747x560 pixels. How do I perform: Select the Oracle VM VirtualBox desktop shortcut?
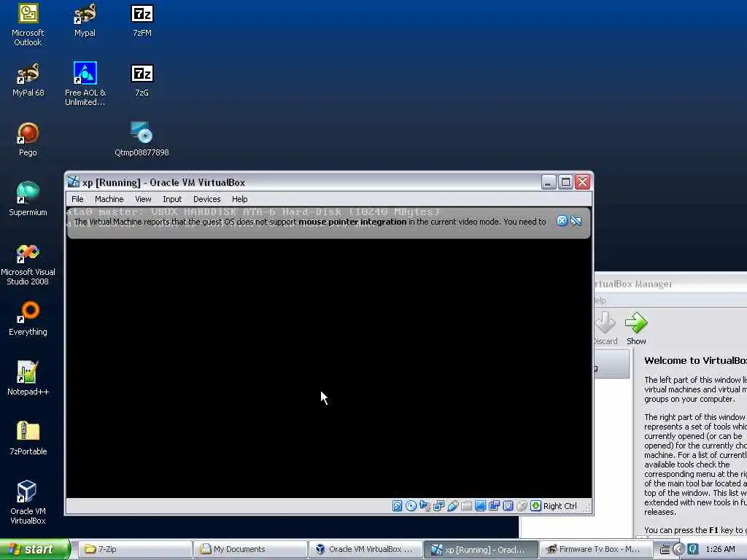[x=28, y=503]
